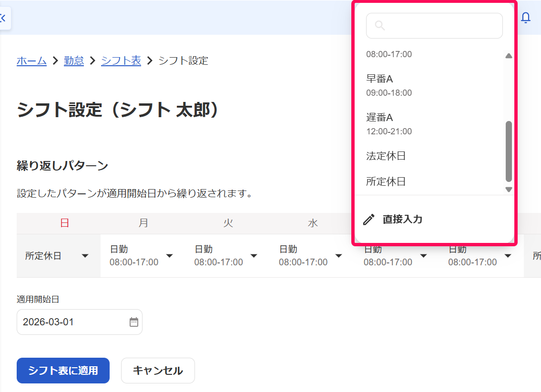Select the 遅番A 12:00-21:00 option
The height and width of the screenshot is (392, 541).
[429, 124]
